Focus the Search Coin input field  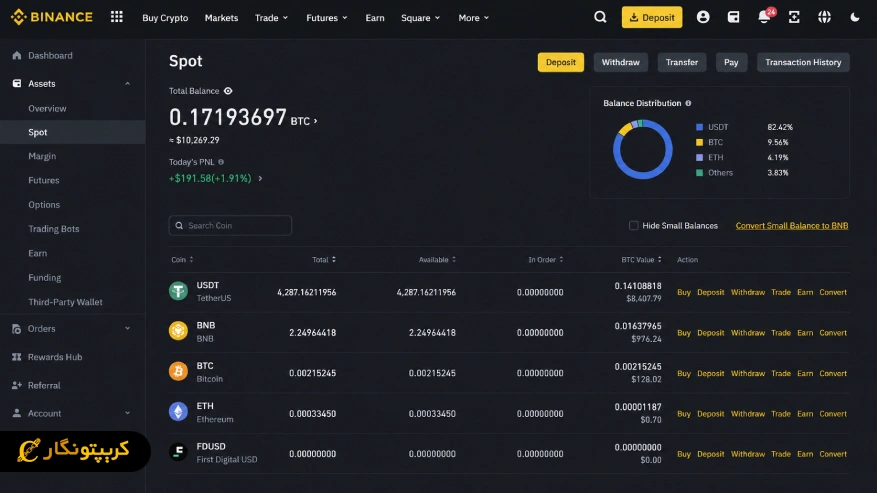(230, 226)
